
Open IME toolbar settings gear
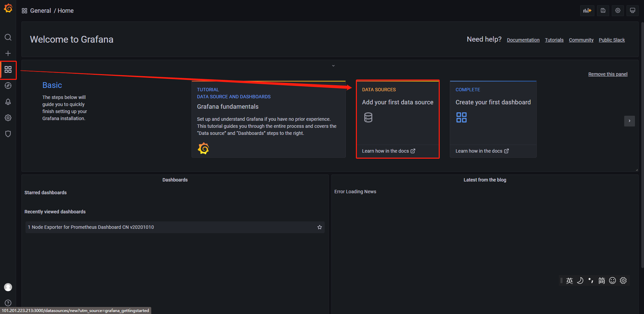click(x=623, y=280)
